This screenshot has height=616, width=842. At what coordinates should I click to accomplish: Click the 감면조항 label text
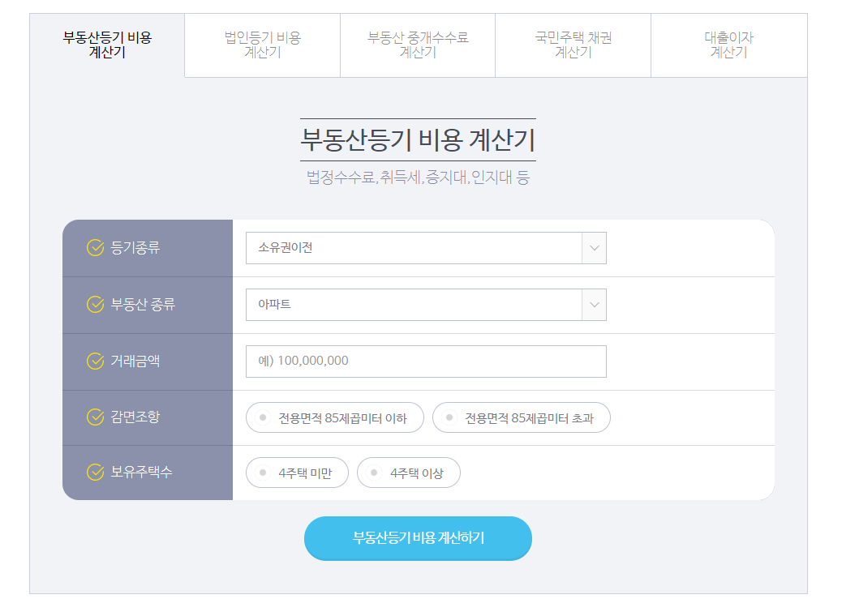tap(135, 417)
